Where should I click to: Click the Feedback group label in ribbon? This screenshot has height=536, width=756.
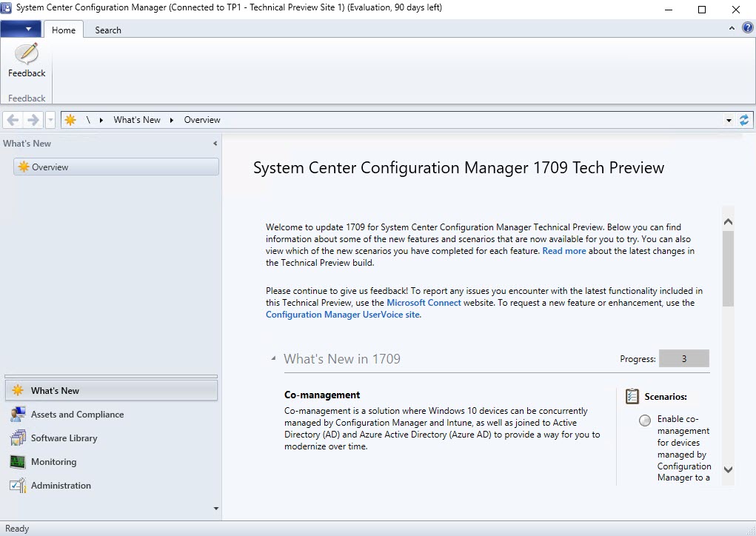[27, 98]
